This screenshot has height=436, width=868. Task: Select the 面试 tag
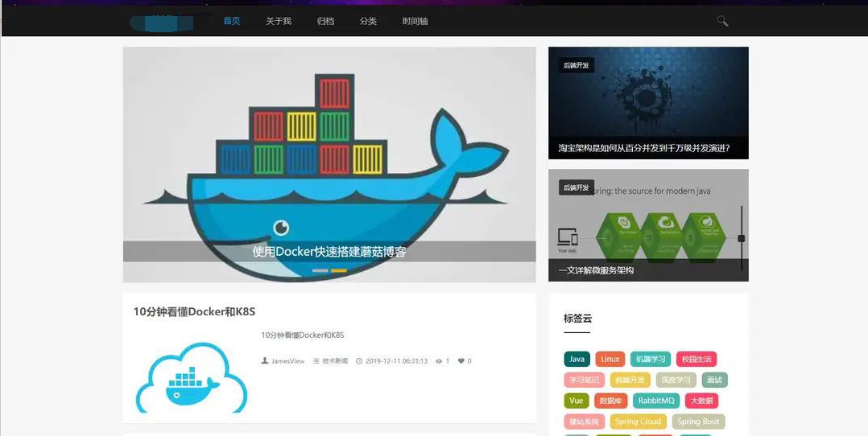[715, 380]
